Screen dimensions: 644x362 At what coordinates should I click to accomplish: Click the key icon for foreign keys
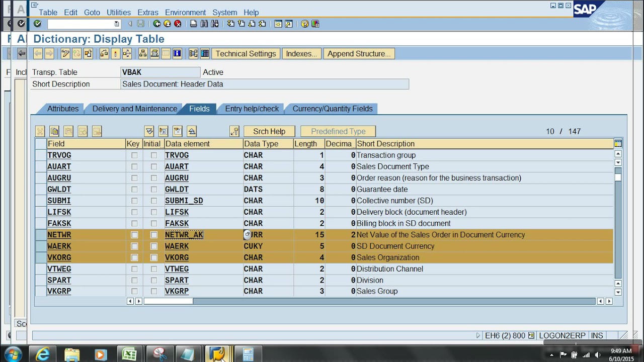(234, 131)
